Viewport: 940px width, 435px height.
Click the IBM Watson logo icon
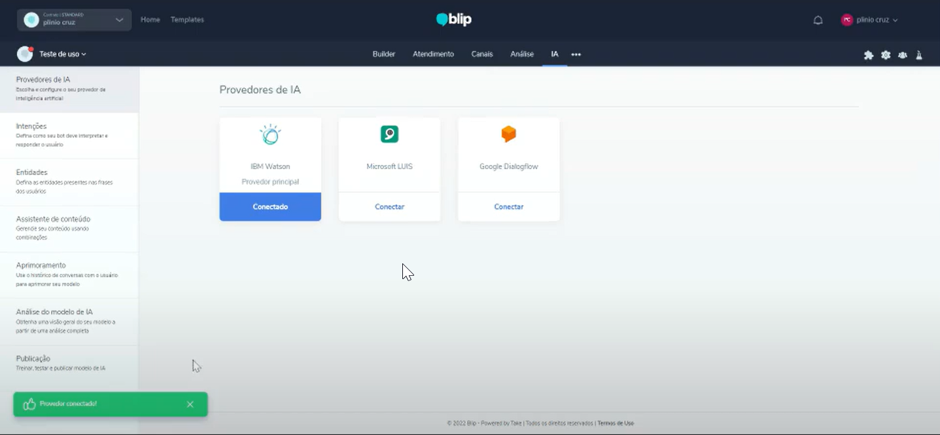tap(270, 135)
